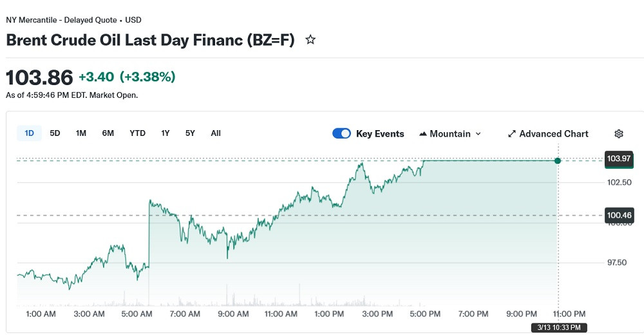Select the 1D time range tab

pos(29,133)
